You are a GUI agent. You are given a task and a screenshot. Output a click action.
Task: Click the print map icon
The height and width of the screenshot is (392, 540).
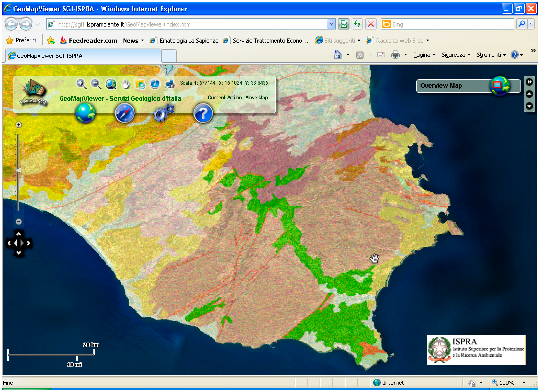[x=170, y=84]
